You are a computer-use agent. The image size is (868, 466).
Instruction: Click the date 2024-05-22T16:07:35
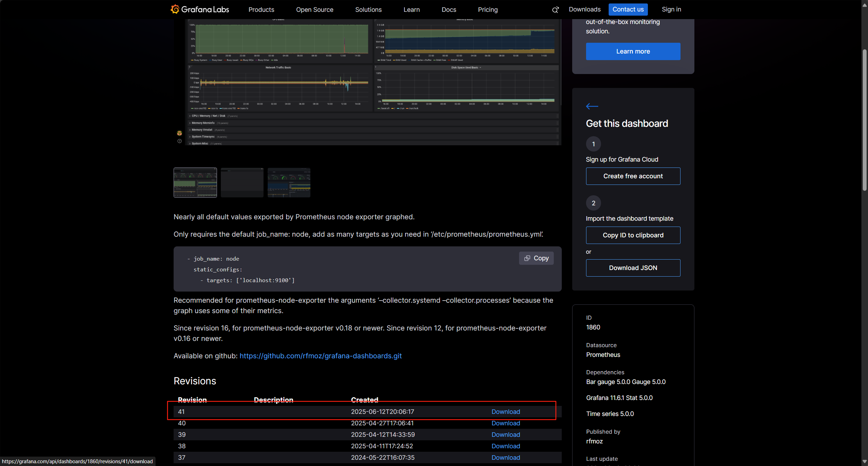pos(383,458)
